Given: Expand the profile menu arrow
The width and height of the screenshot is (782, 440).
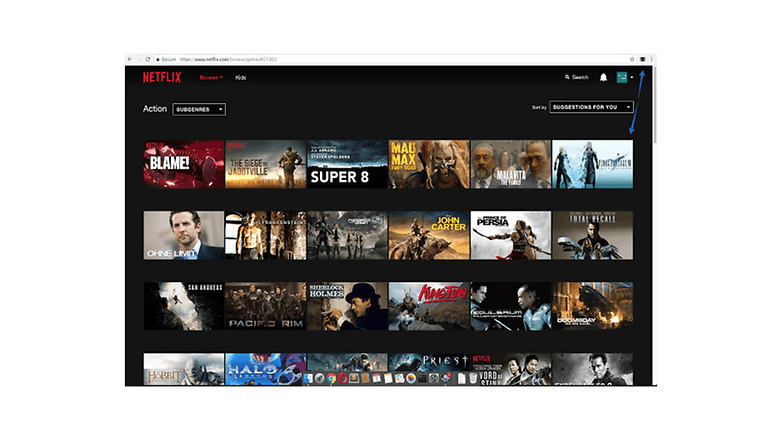Looking at the screenshot, I should pos(632,77).
